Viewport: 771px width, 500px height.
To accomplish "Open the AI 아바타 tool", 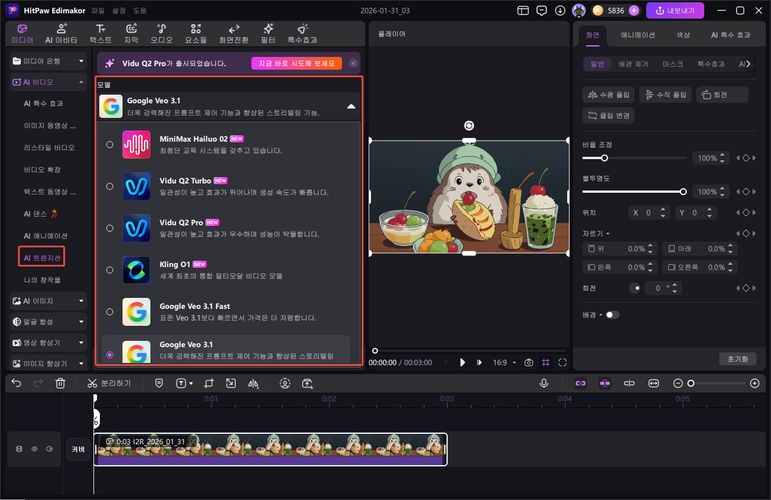I will (61, 33).
